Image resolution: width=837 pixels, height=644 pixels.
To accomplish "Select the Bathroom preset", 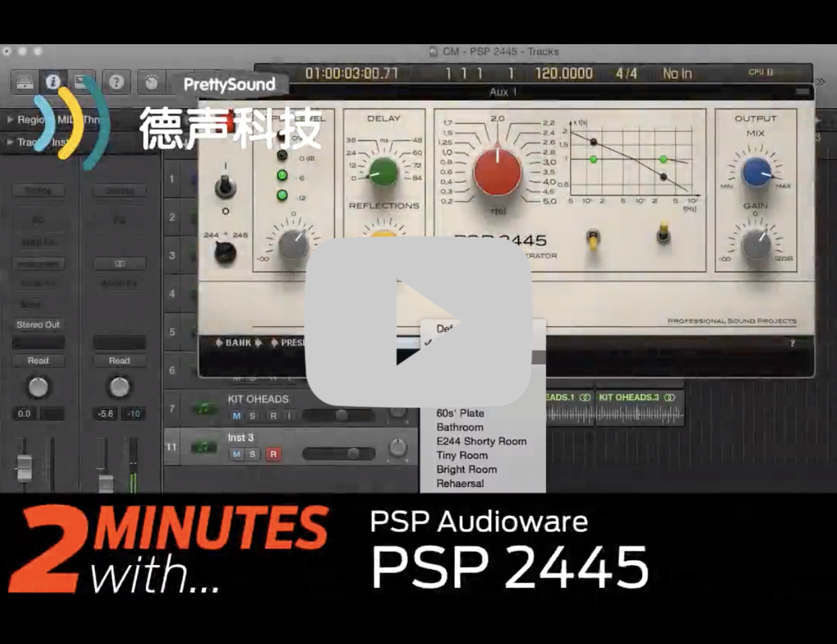I will tap(460, 427).
